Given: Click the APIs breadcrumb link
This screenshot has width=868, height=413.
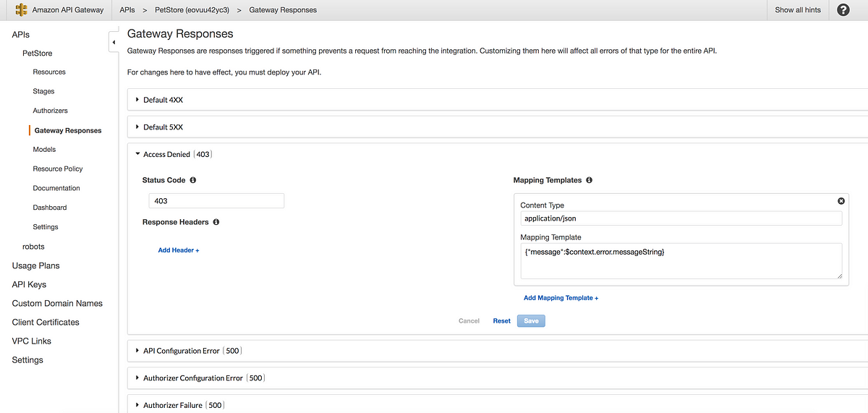Looking at the screenshot, I should pos(127,10).
